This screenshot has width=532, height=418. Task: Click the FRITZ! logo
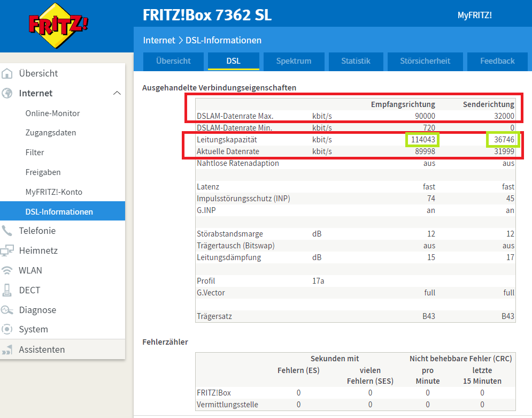click(58, 26)
